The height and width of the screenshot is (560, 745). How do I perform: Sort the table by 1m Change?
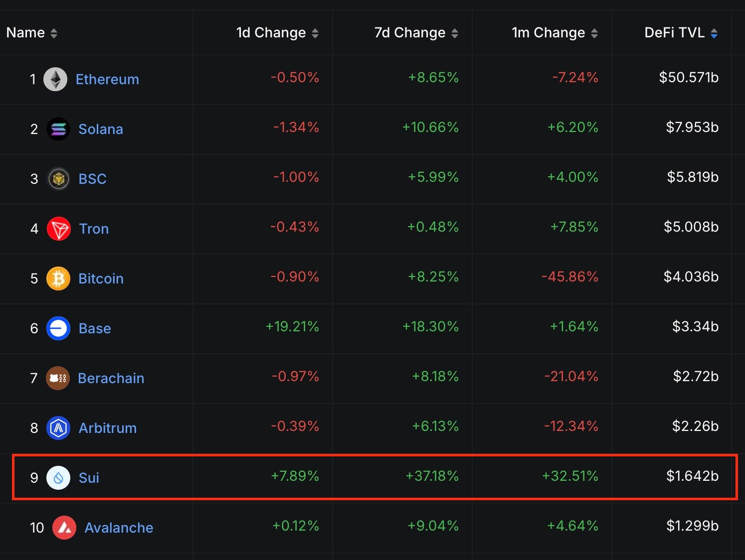pyautogui.click(x=594, y=32)
